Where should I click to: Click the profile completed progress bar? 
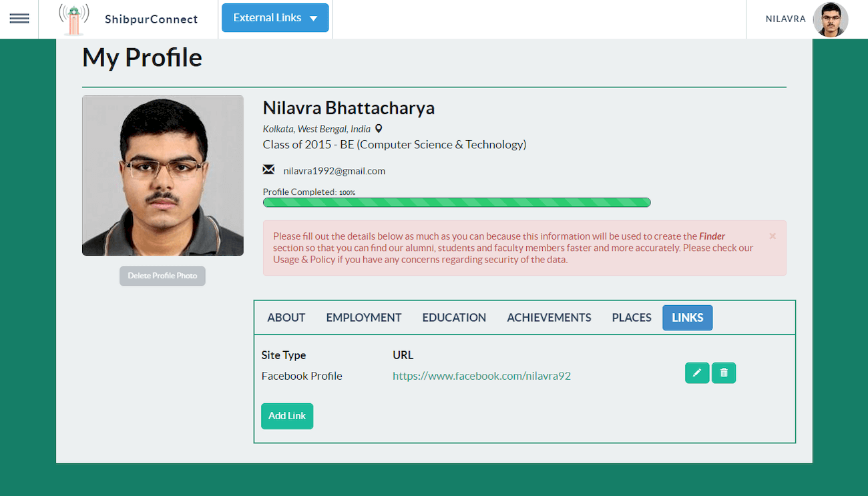pyautogui.click(x=457, y=202)
